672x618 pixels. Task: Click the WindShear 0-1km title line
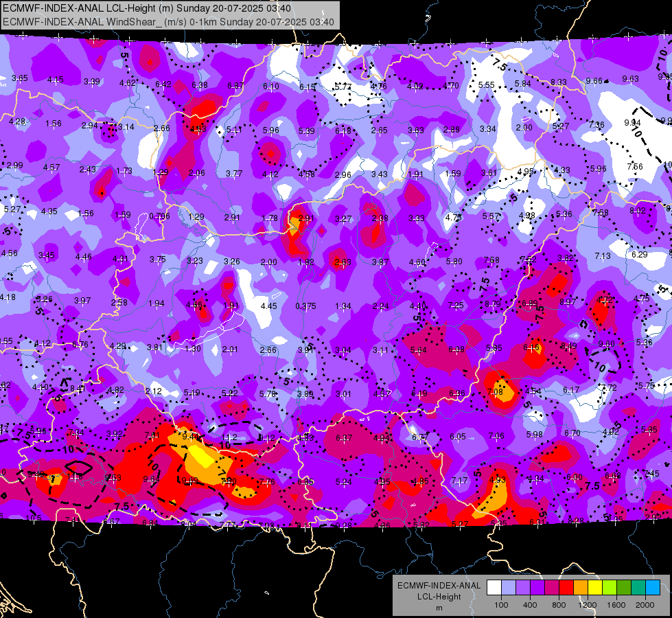tap(168, 22)
